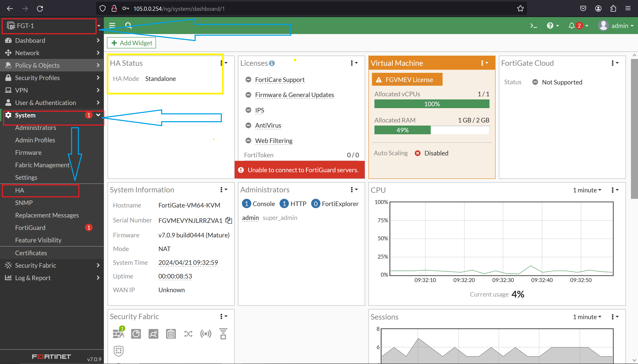Image resolution: width=638 pixels, height=364 pixels.
Task: Click the Allocated vCPUs 100% bar
Action: click(432, 104)
